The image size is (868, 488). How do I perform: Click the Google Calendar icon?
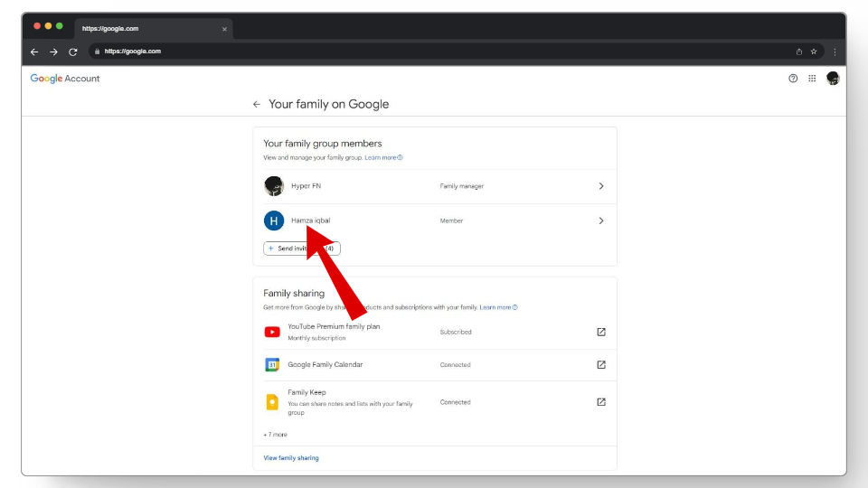tap(272, 364)
